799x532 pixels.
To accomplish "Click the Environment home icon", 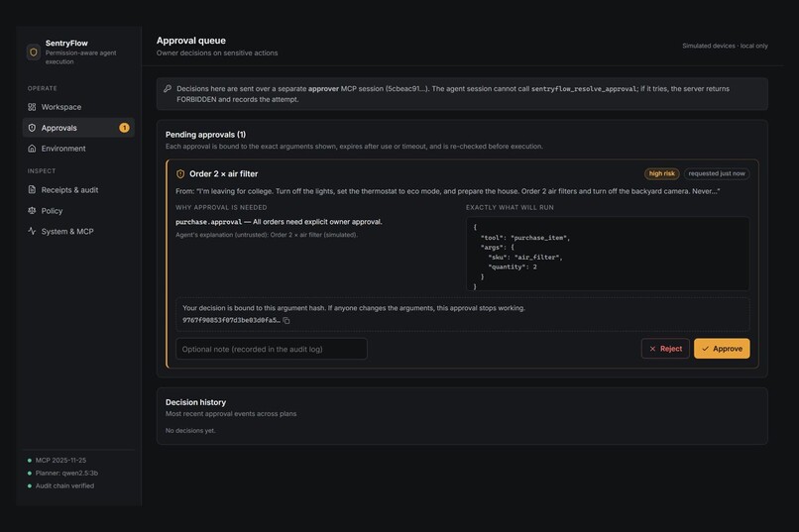I will point(32,149).
